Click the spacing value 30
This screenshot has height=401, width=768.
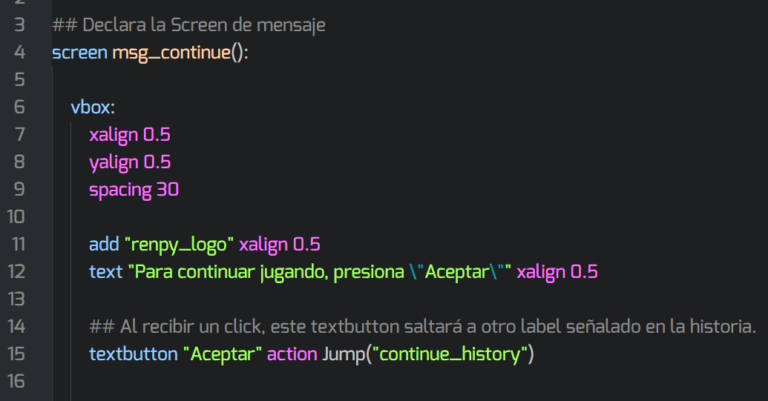167,189
